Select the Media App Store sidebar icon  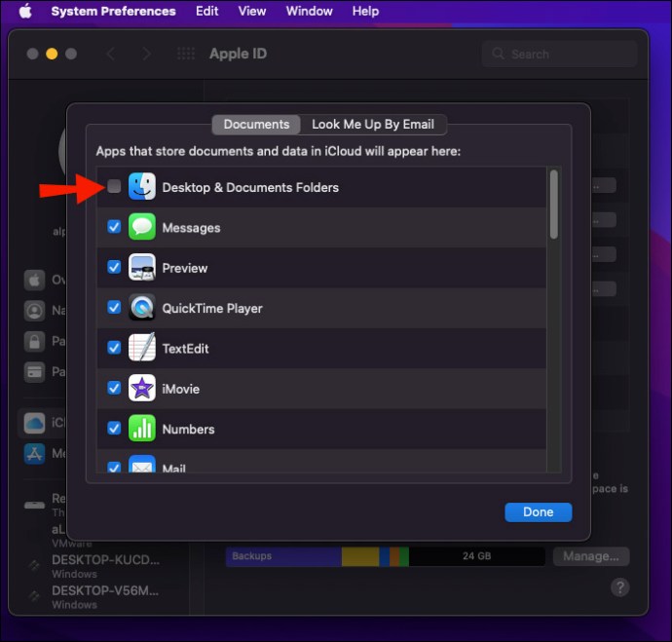point(34,454)
